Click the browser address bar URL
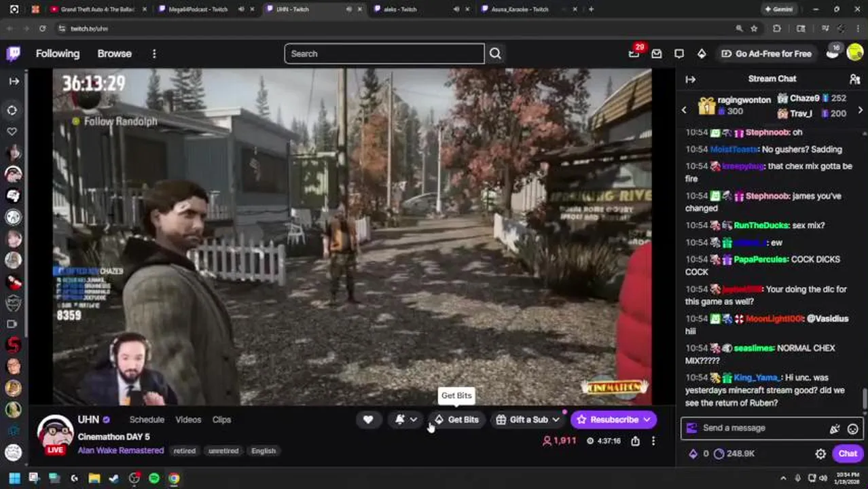 click(x=89, y=29)
